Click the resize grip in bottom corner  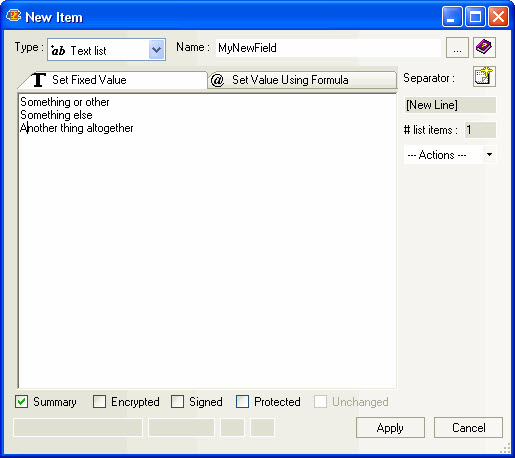point(505,448)
